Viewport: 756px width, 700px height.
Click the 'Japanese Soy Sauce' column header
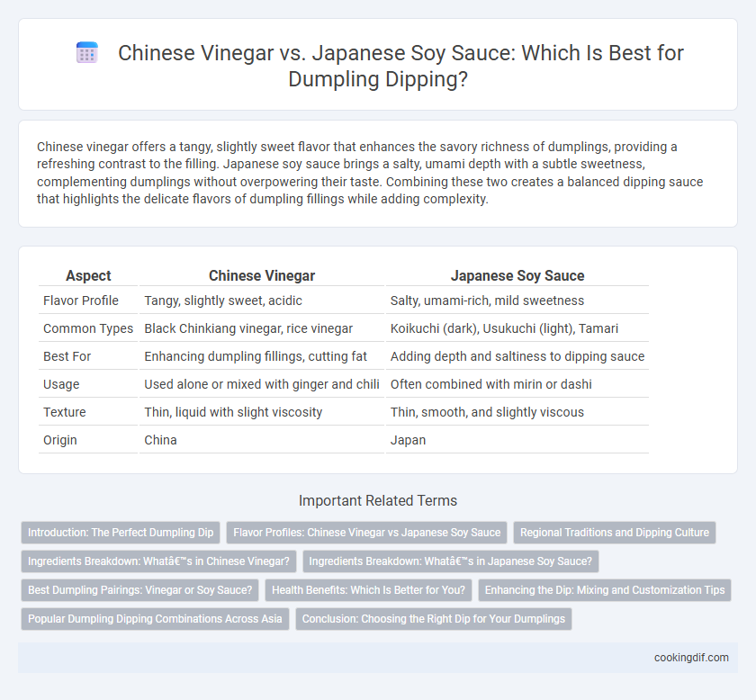click(x=517, y=275)
